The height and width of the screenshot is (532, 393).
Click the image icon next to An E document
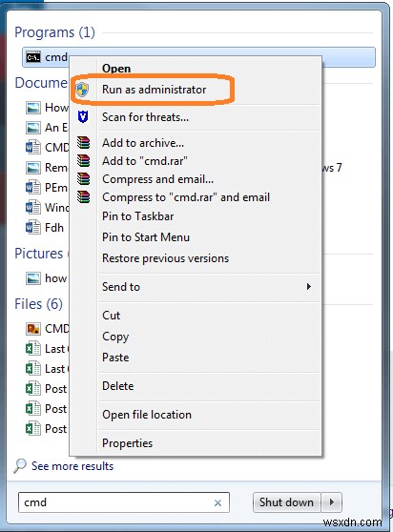(x=33, y=128)
